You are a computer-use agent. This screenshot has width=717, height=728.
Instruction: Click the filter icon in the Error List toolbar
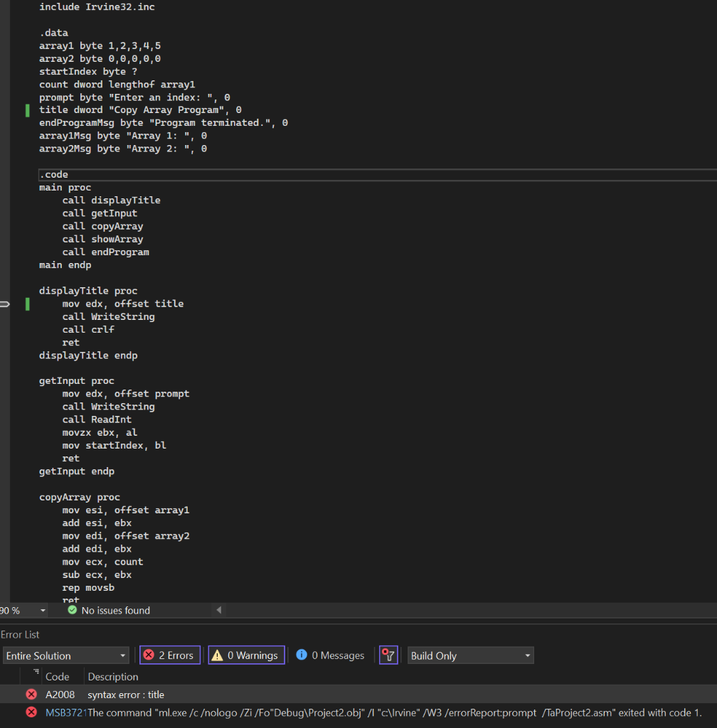click(388, 655)
